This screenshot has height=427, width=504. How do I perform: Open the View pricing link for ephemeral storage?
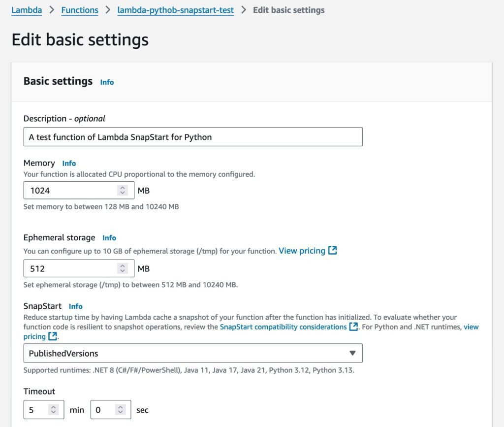click(x=302, y=250)
